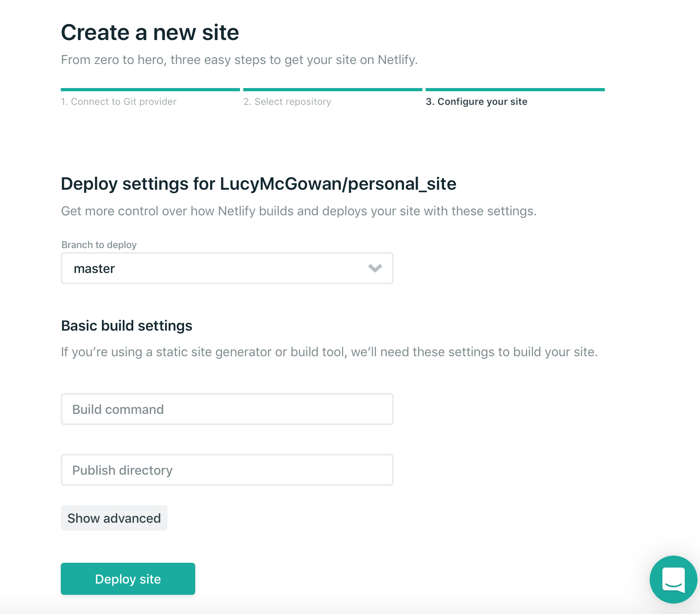Go back to step 1 Connect to Git provider
Viewport: 700px width, 614px height.
118,102
